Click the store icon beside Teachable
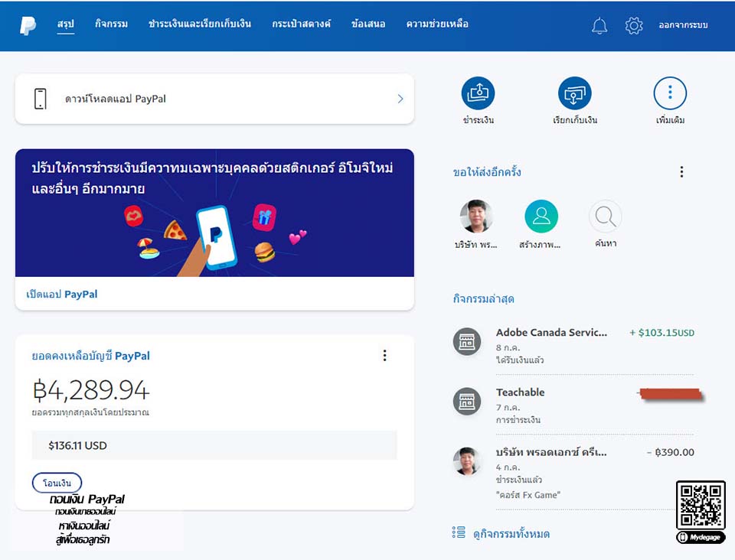735x560 pixels. click(x=467, y=401)
